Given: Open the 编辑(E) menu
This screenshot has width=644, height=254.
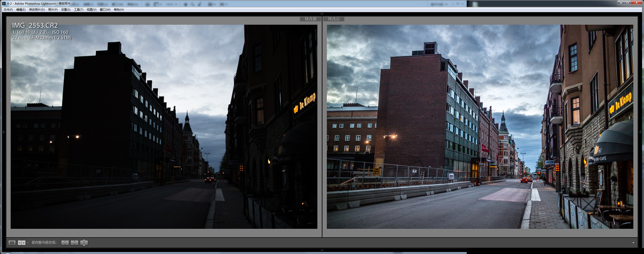Looking at the screenshot, I should pos(21,10).
